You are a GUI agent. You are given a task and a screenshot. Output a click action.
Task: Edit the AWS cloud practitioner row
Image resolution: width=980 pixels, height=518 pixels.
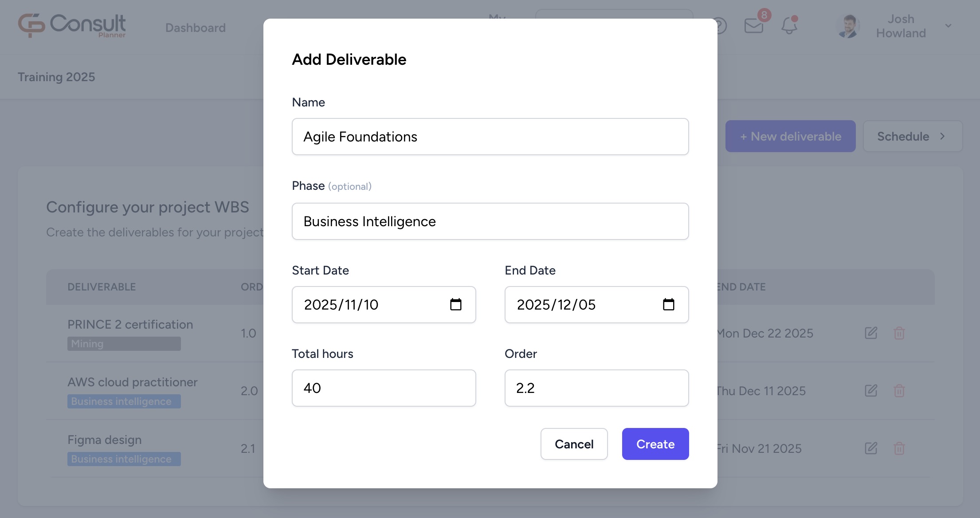click(x=871, y=391)
